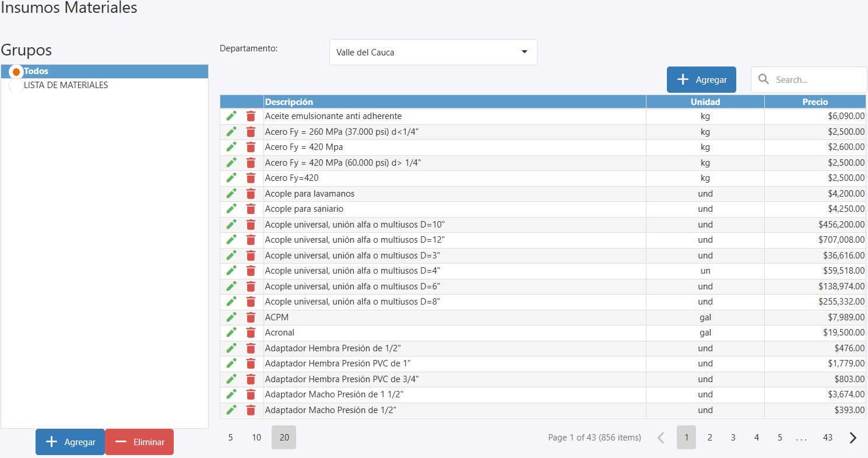The image size is (868, 458).
Task: Go to page 2 of results
Action: point(709,438)
